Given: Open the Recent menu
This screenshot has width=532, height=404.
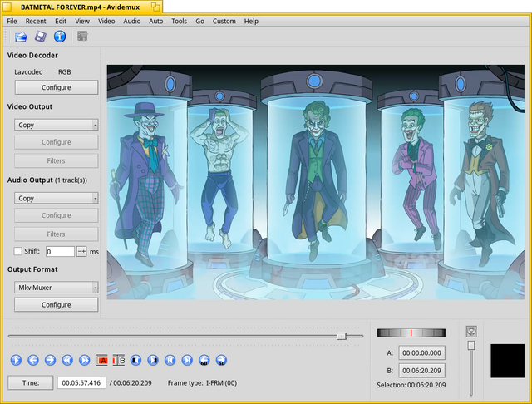Looking at the screenshot, I should click(36, 21).
